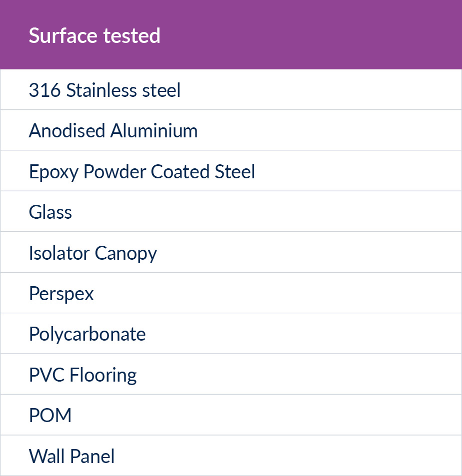Choose the Anodised Aluminium row

click(x=113, y=131)
